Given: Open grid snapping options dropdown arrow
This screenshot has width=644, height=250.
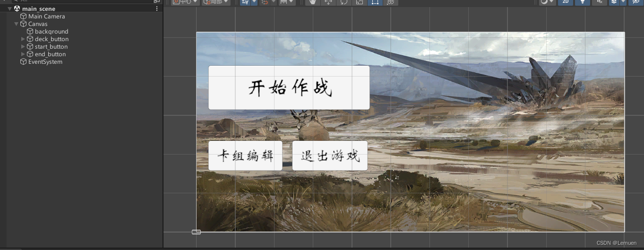Looking at the screenshot, I should (x=254, y=2).
